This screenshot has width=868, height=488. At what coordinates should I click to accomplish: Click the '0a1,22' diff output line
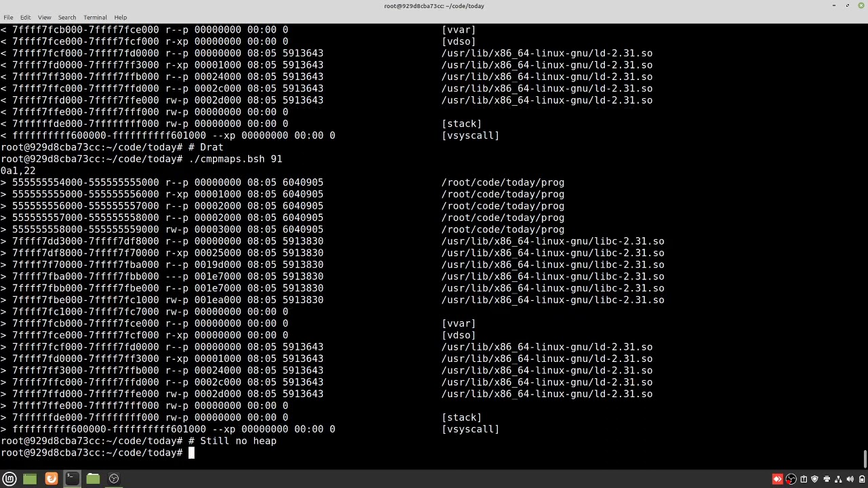tap(18, 171)
